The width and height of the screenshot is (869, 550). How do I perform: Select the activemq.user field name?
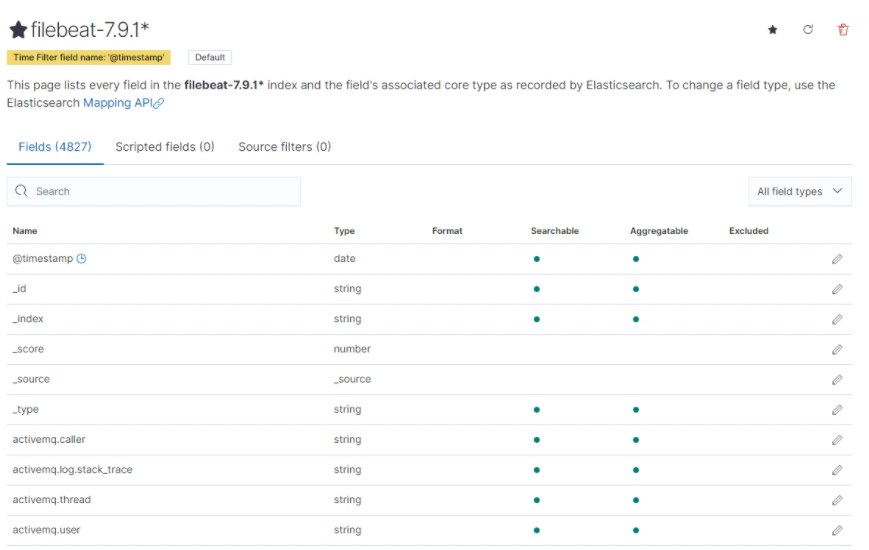click(47, 529)
